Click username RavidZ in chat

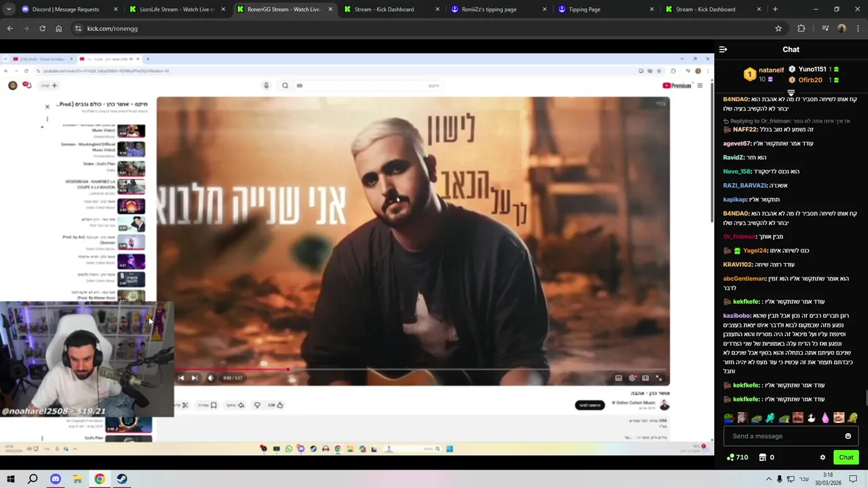click(733, 157)
